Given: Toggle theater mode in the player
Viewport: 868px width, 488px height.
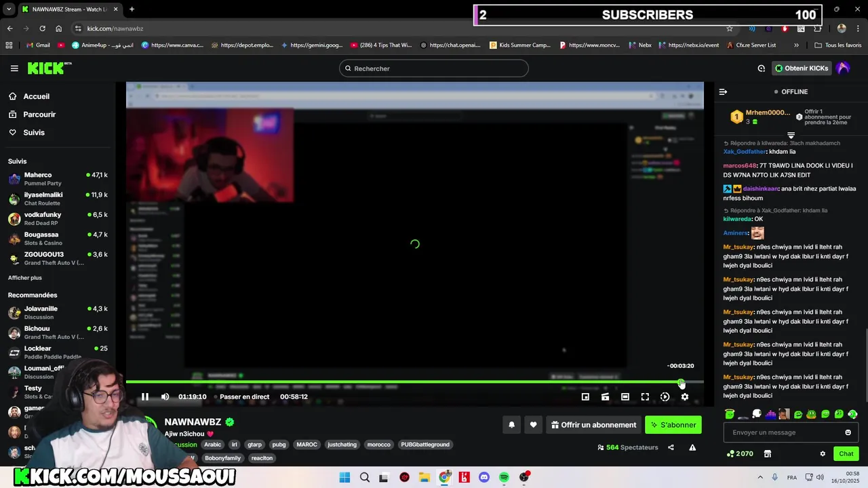Looking at the screenshot, I should (625, 397).
